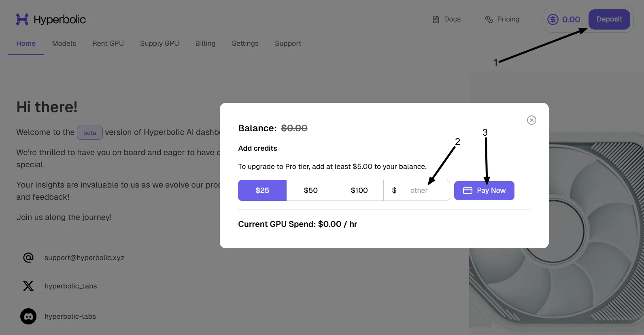Click the Deposit button
644x335 pixels.
[x=609, y=19]
